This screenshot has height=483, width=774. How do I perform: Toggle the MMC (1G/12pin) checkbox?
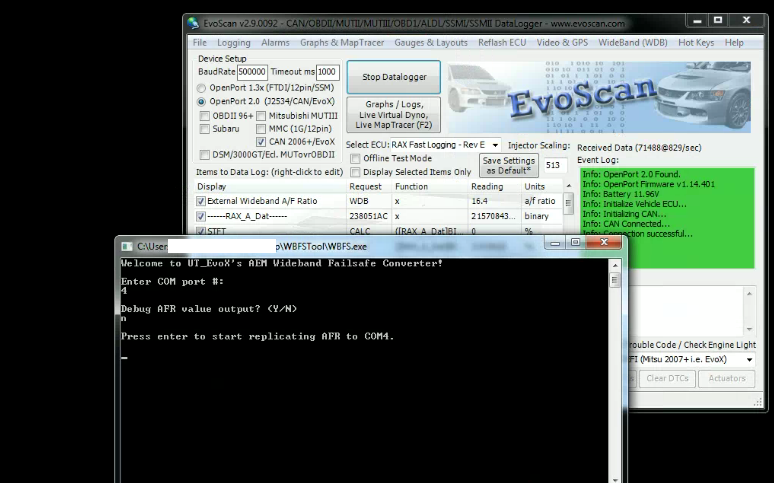261,129
